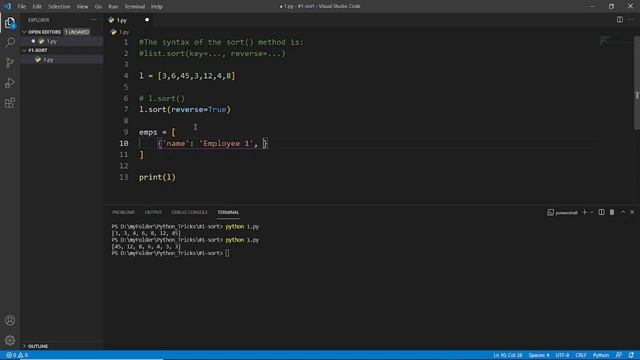640x360 pixels.
Task: Open the File menu
Action: [x=22, y=7]
